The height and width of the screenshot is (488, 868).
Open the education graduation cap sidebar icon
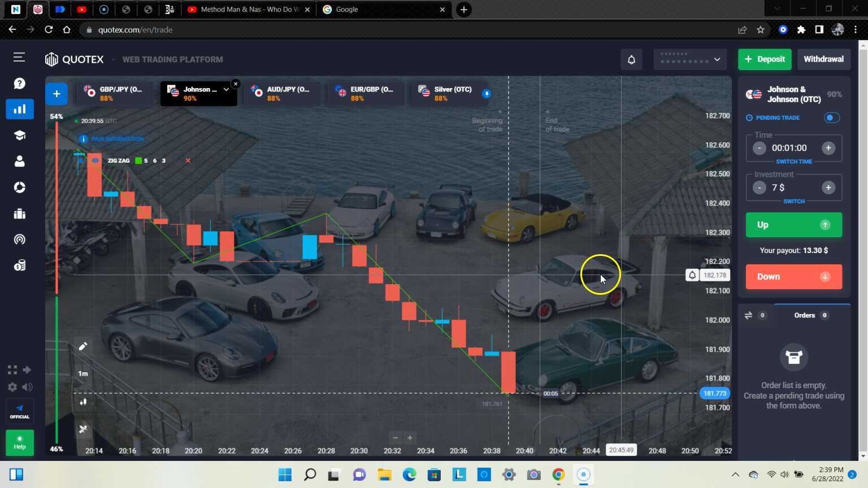pyautogui.click(x=19, y=136)
